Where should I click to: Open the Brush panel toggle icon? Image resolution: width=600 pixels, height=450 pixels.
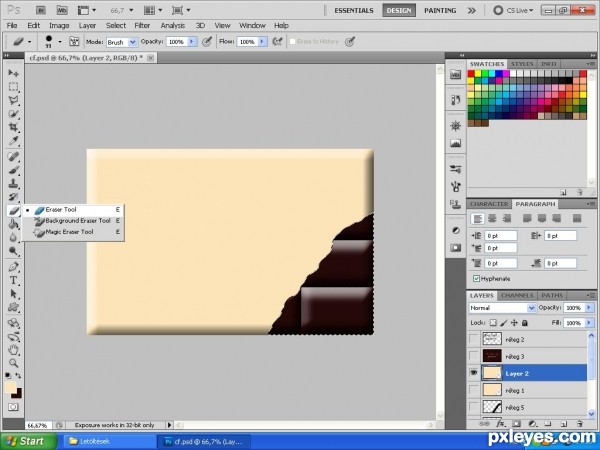tap(74, 41)
